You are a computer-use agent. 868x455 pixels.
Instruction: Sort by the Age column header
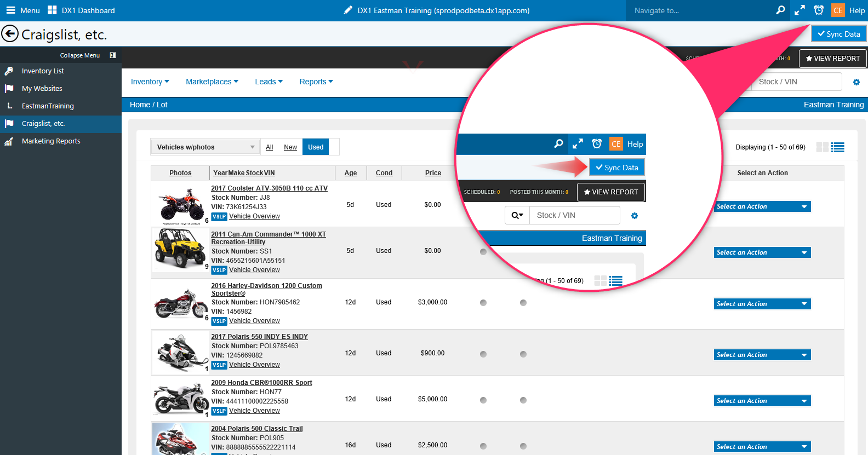pos(351,173)
